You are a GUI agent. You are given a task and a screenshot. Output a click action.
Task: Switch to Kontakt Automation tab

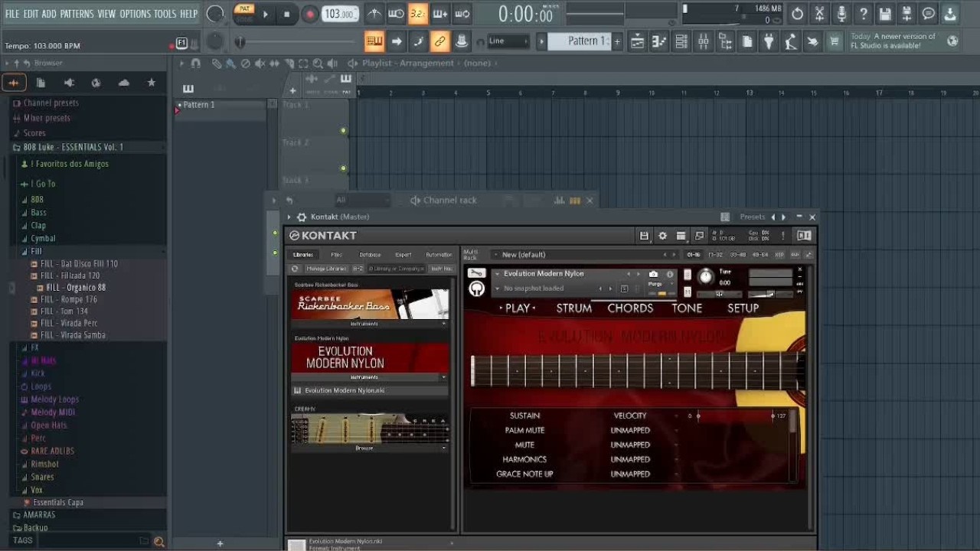[439, 255]
